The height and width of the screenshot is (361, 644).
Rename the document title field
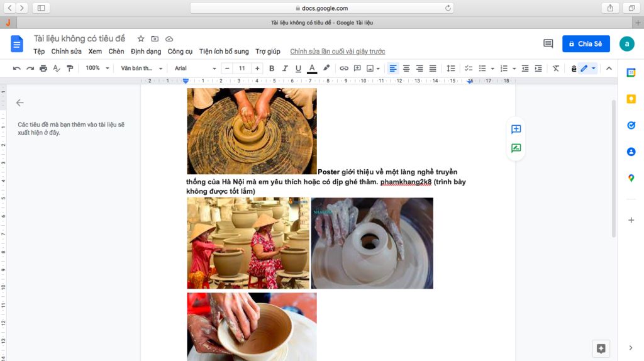[x=79, y=38]
